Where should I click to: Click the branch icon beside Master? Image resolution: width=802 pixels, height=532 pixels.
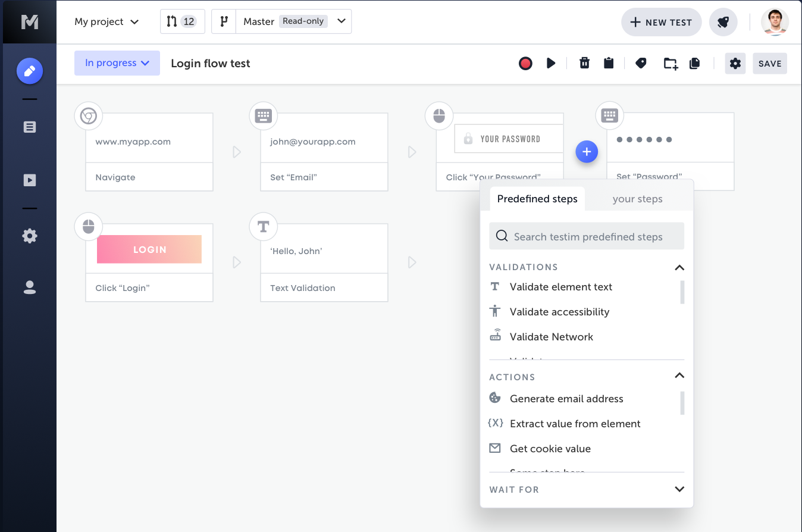pos(224,21)
